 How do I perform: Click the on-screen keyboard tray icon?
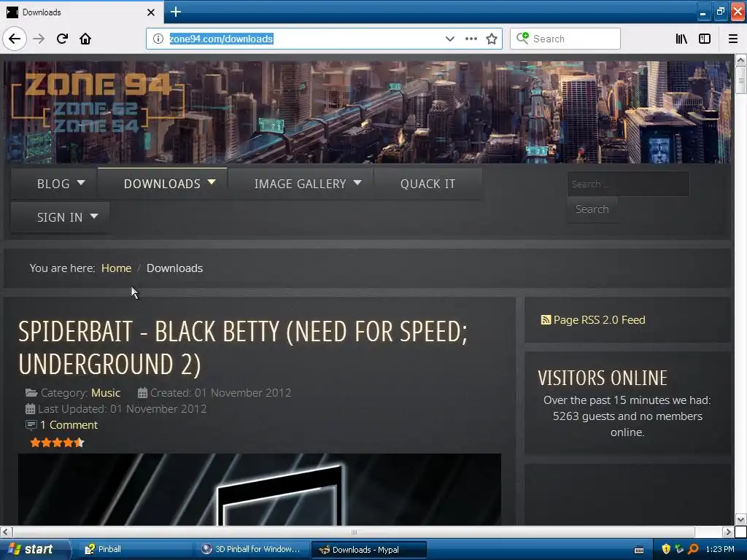[x=639, y=550]
